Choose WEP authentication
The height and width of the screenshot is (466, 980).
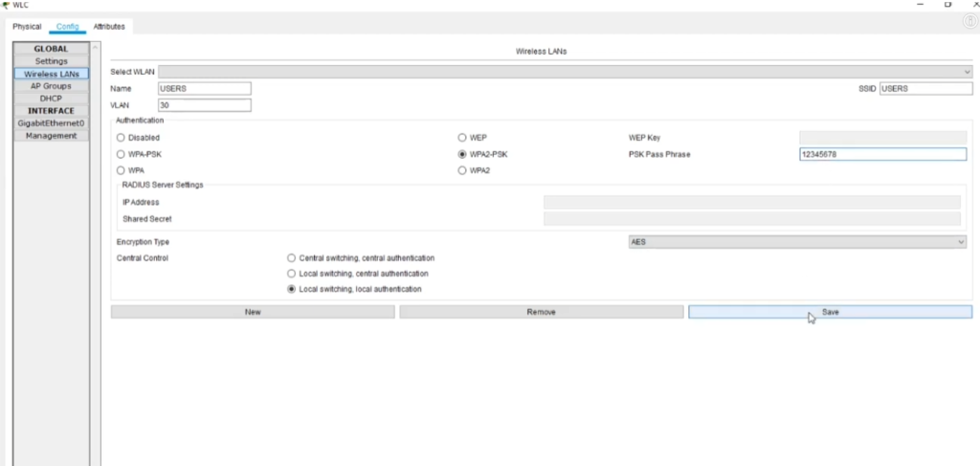463,138
